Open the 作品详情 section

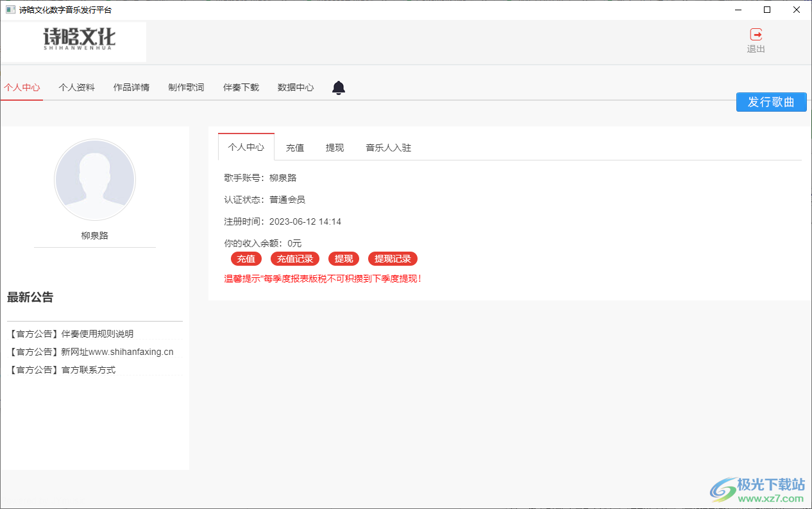tap(131, 88)
